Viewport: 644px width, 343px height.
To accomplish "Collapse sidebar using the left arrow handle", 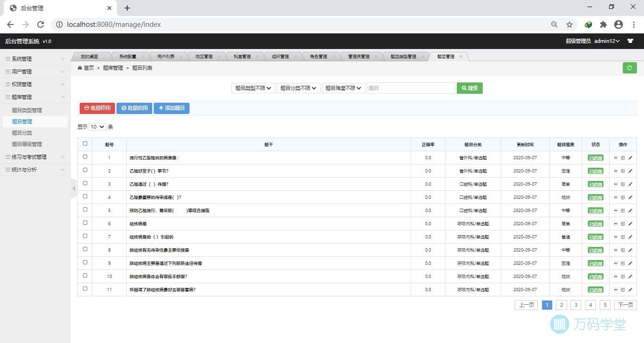I will click(x=74, y=188).
